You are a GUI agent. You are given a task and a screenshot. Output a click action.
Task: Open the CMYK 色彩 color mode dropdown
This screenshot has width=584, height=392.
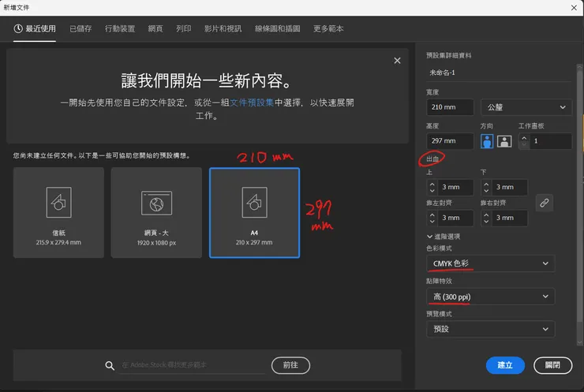[491, 263]
